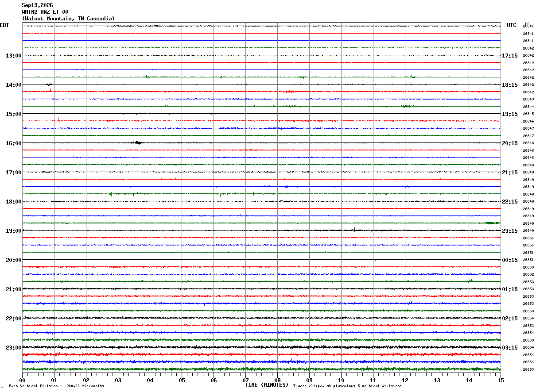Click the Sep19,2026 date header
536x392 pixels.
click(x=37, y=5)
